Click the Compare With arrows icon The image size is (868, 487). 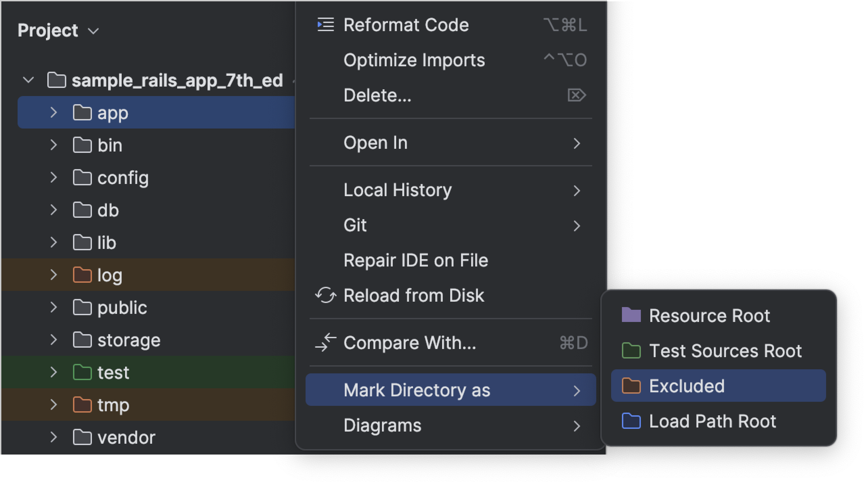(325, 343)
